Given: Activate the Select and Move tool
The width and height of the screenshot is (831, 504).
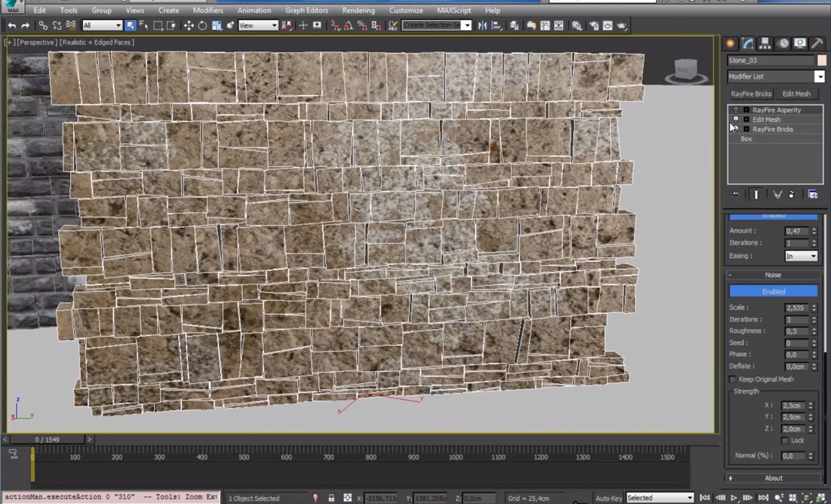Looking at the screenshot, I should pyautogui.click(x=189, y=25).
